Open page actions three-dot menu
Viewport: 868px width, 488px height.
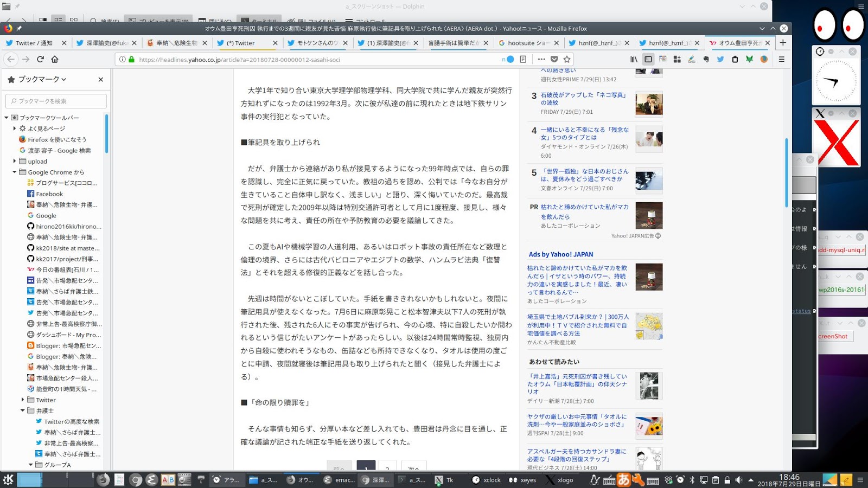pyautogui.click(x=541, y=59)
